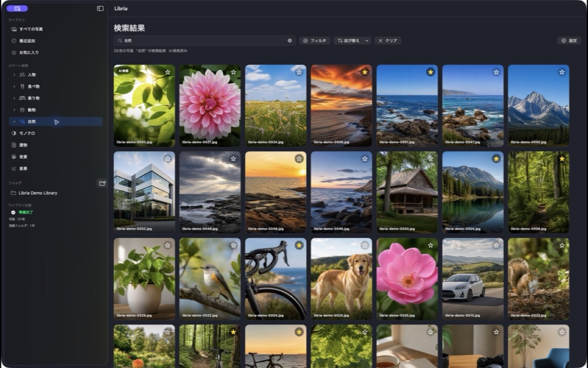Screen dimensions: 588x368
Task: Open the 並び替え sort dropdown
Action: point(352,40)
